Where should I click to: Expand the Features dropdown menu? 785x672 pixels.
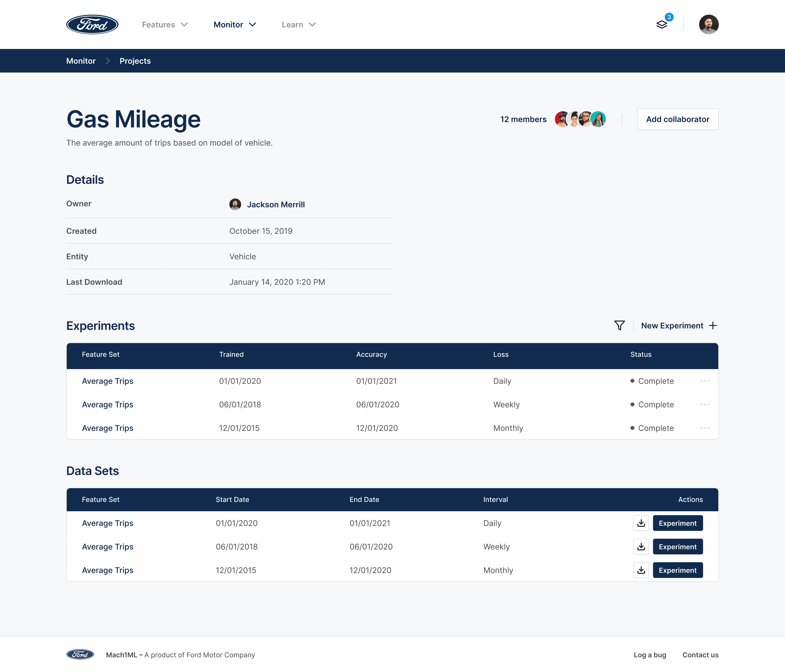tap(164, 25)
